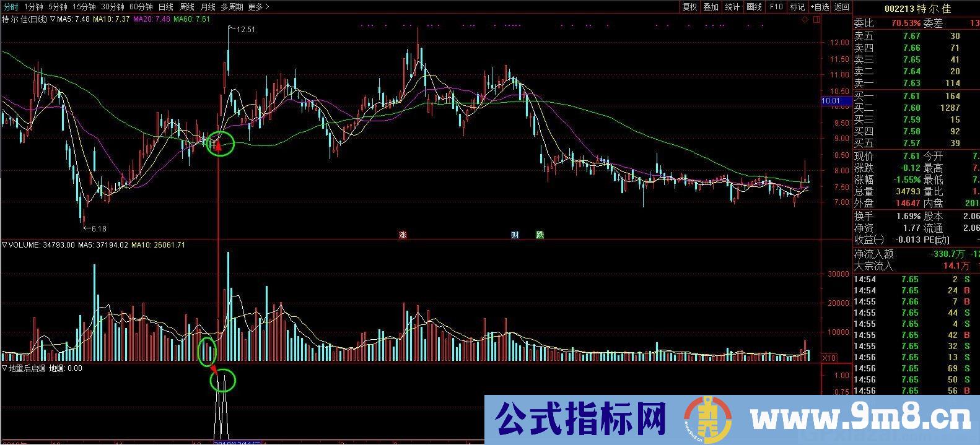
Task: Click the 标记 mark button
Action: coord(797,7)
